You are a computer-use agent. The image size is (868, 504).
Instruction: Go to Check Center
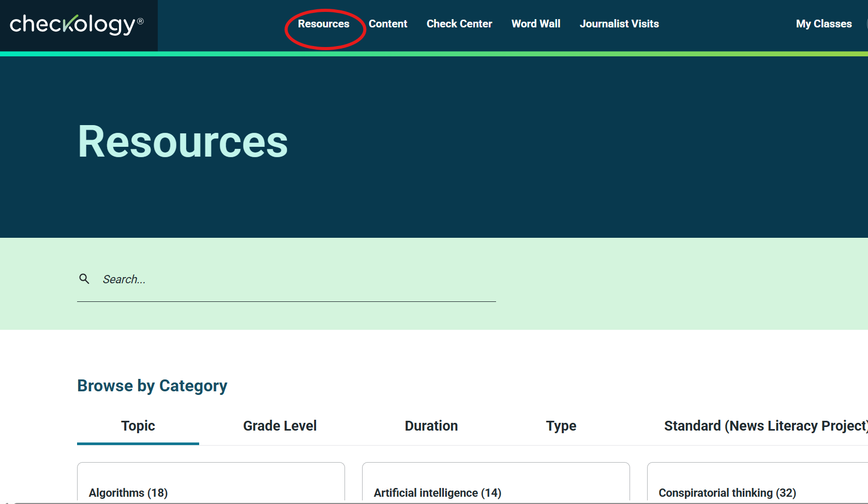(459, 24)
